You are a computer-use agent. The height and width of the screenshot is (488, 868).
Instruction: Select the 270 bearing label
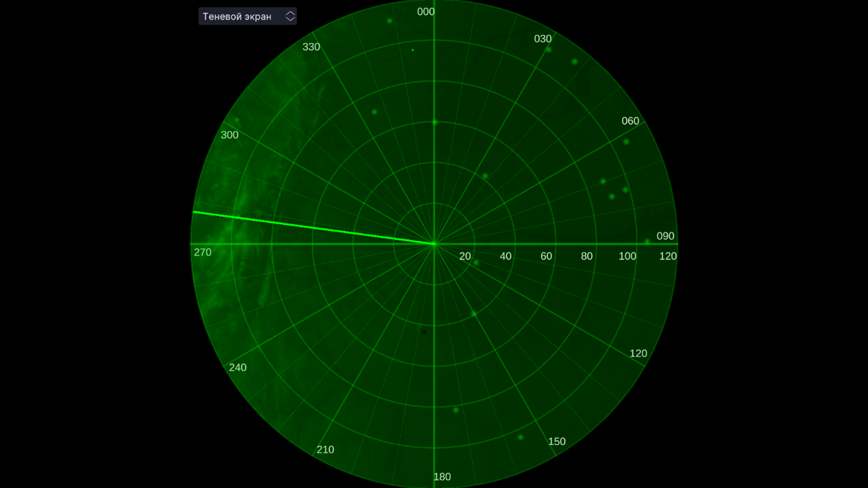click(203, 253)
